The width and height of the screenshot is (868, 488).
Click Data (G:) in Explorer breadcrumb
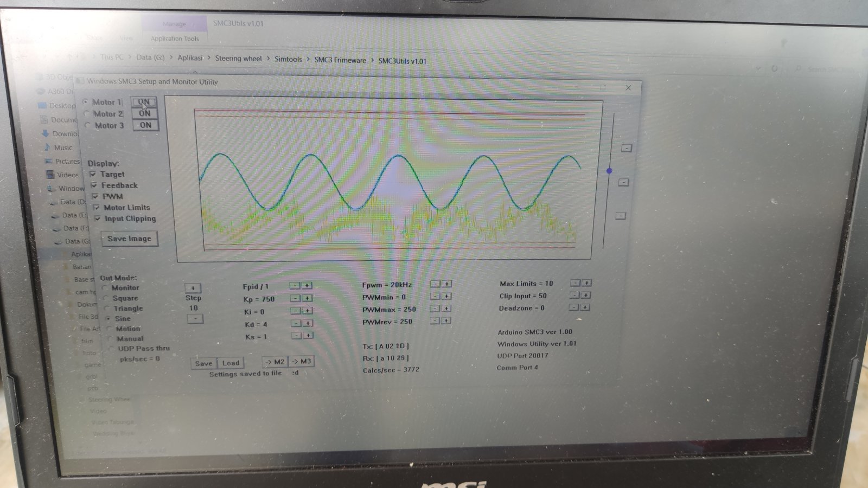tap(150, 57)
